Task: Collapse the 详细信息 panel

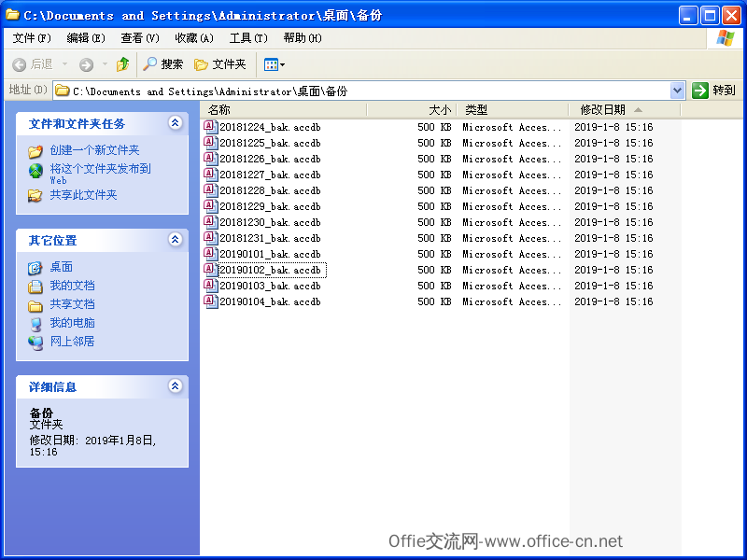Action: [175, 386]
